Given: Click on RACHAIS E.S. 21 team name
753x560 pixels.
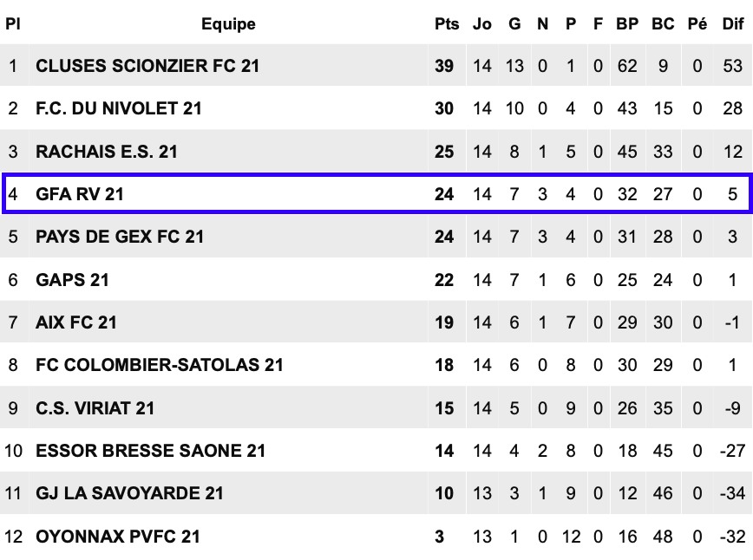Looking at the screenshot, I should tap(107, 152).
